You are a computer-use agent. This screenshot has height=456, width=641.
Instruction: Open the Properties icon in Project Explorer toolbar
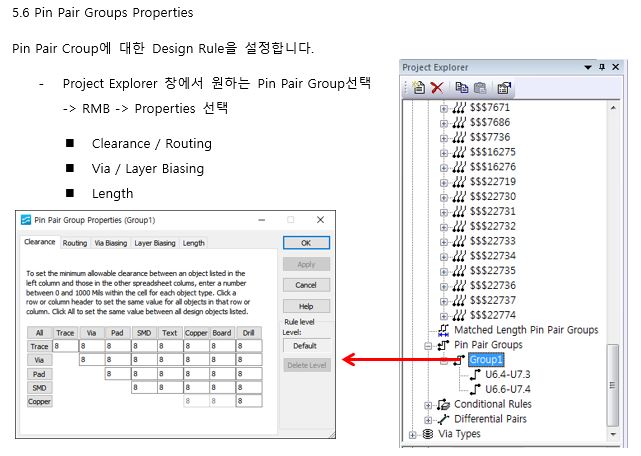click(504, 87)
